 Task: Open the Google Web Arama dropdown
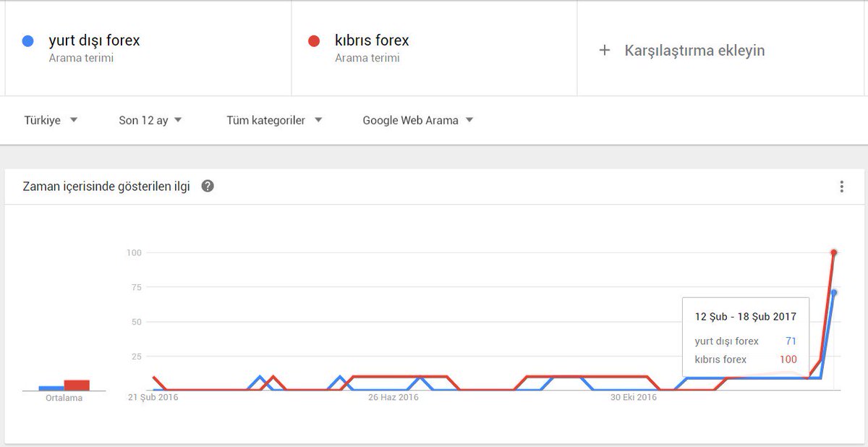point(418,120)
